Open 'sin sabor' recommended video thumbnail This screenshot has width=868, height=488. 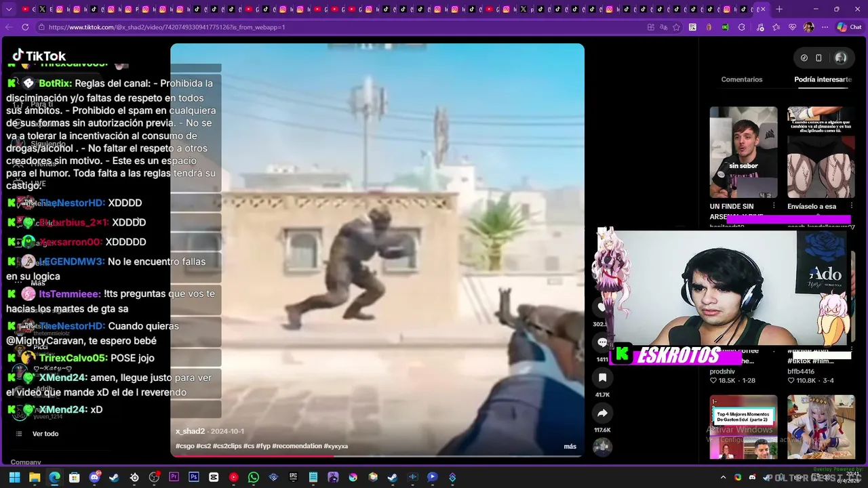(x=743, y=152)
